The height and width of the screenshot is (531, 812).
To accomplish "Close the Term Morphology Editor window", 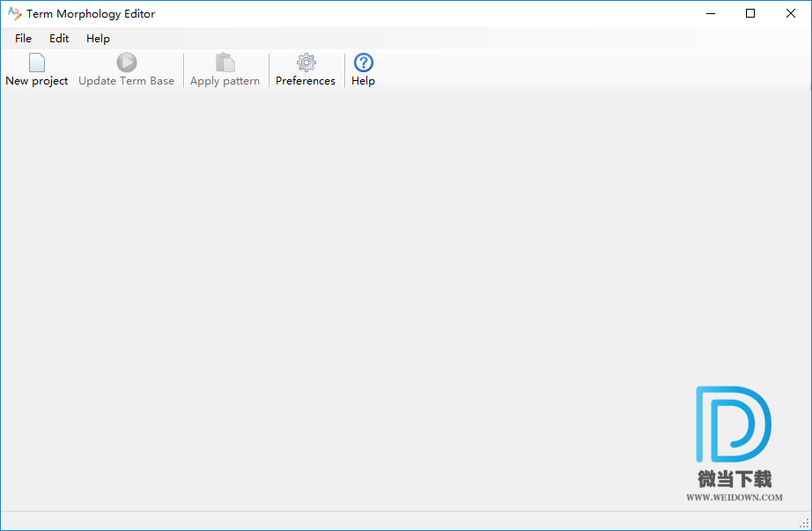I will click(x=791, y=13).
